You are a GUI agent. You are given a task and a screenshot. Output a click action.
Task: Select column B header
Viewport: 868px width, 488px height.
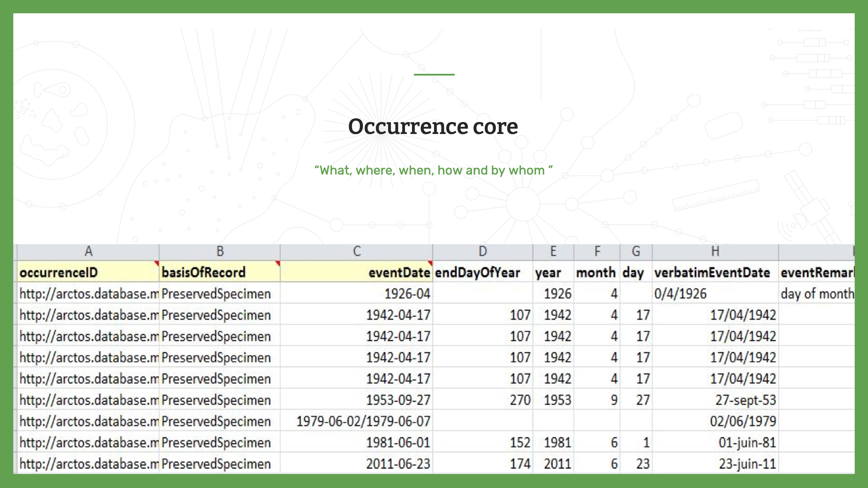point(220,252)
